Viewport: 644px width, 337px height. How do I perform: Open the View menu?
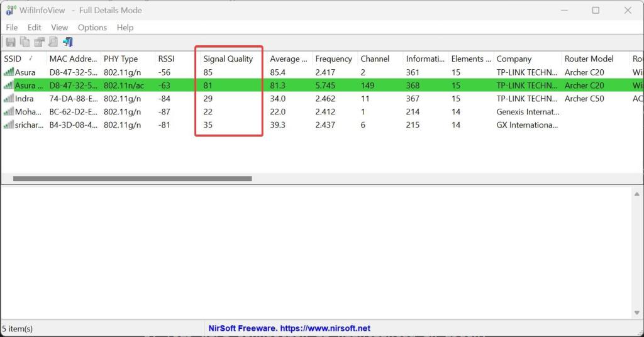coord(59,28)
